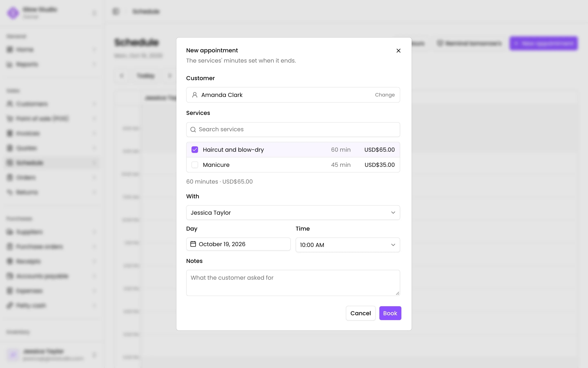Click the magnifier icon in Search services
The height and width of the screenshot is (368, 588).
[x=193, y=129]
